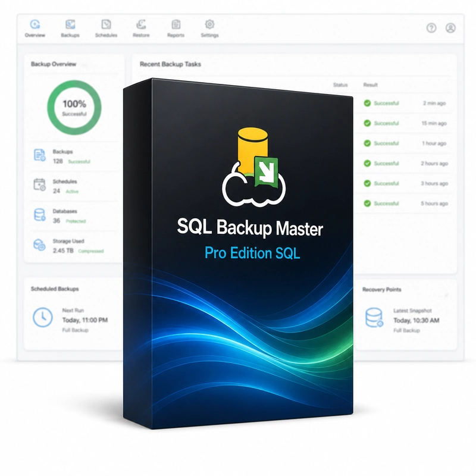
Task: Click the Databases count '36'
Action: coord(57,221)
